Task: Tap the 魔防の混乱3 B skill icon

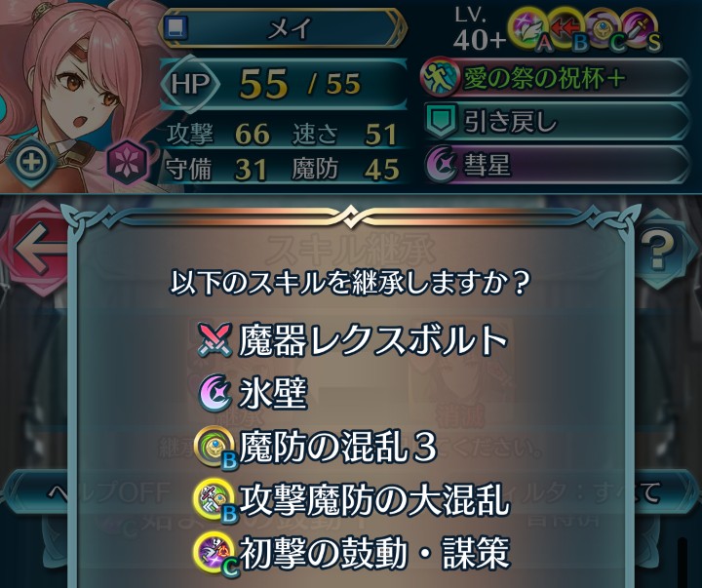Action: tap(214, 448)
